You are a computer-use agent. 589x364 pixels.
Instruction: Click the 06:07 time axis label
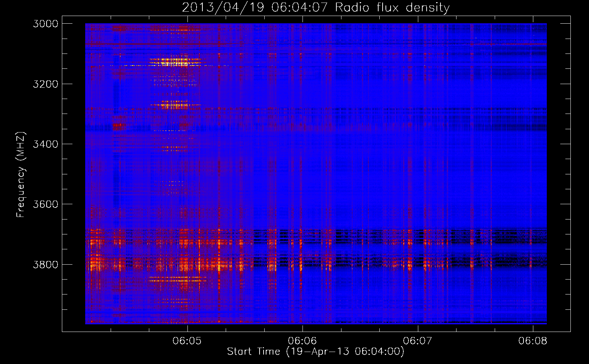[x=418, y=341]
